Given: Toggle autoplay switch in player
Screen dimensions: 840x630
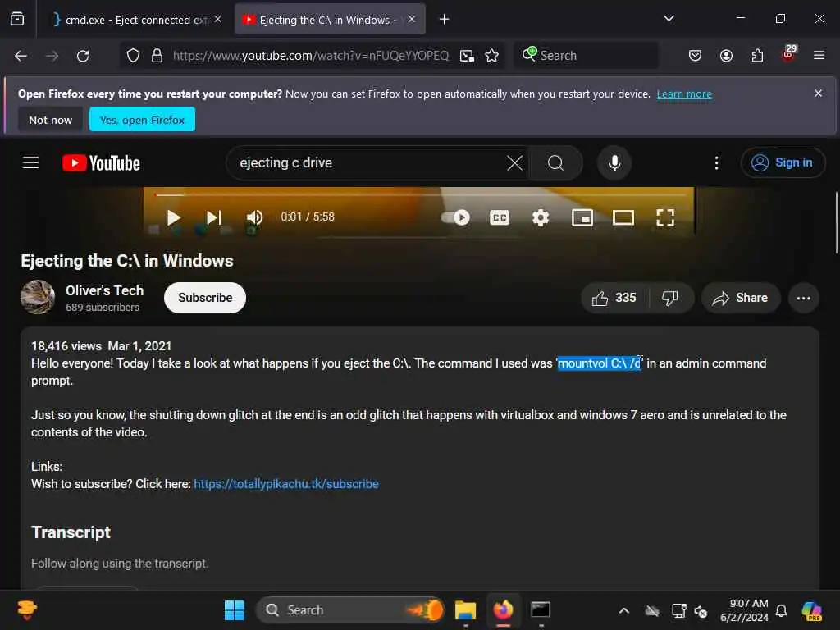Looking at the screenshot, I should [x=455, y=217].
